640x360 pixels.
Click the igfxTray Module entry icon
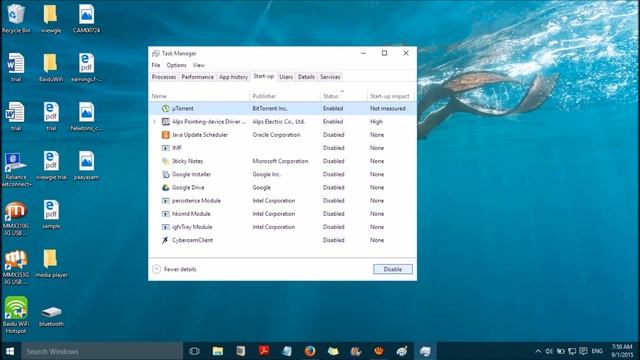[165, 227]
